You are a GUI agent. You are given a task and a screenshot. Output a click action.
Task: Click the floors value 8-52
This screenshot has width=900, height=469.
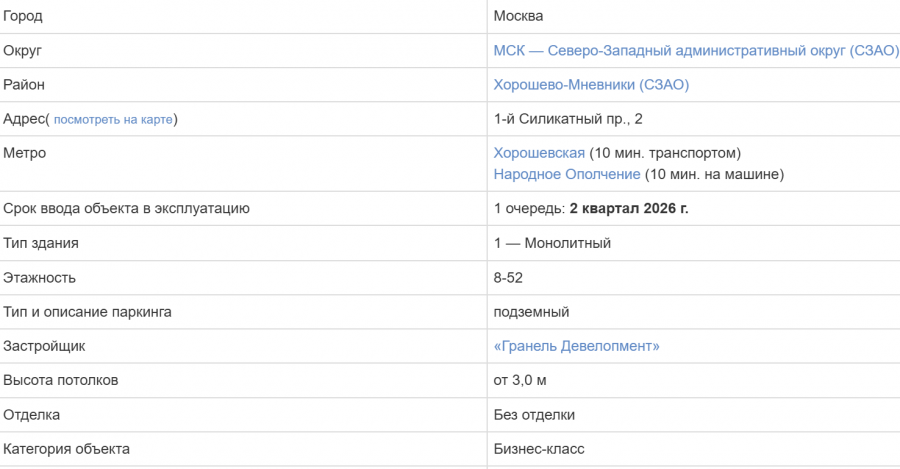(508, 278)
